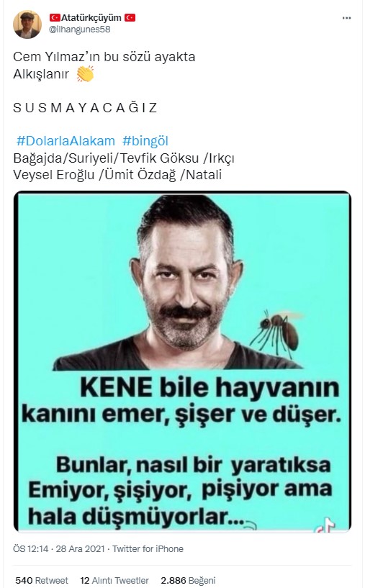Click the author's profile avatar photo
This screenshot has height=588, width=365.
tap(27, 24)
